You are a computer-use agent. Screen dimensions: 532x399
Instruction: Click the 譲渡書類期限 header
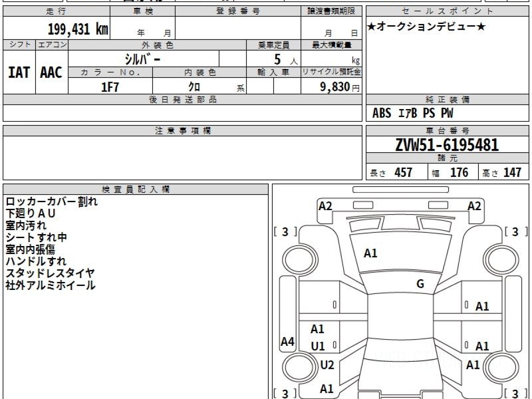point(331,12)
